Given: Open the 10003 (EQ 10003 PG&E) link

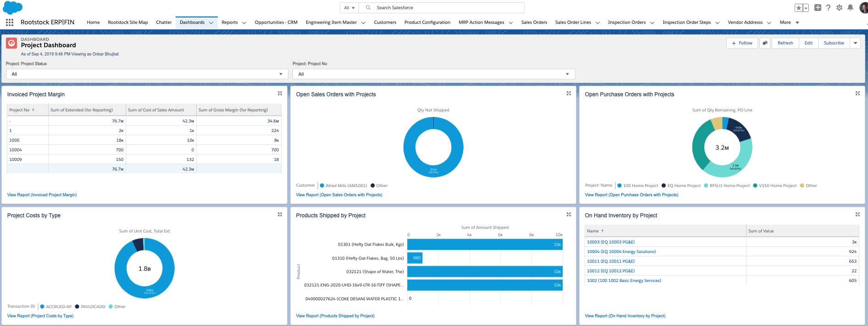Looking at the screenshot, I should 611,242.
